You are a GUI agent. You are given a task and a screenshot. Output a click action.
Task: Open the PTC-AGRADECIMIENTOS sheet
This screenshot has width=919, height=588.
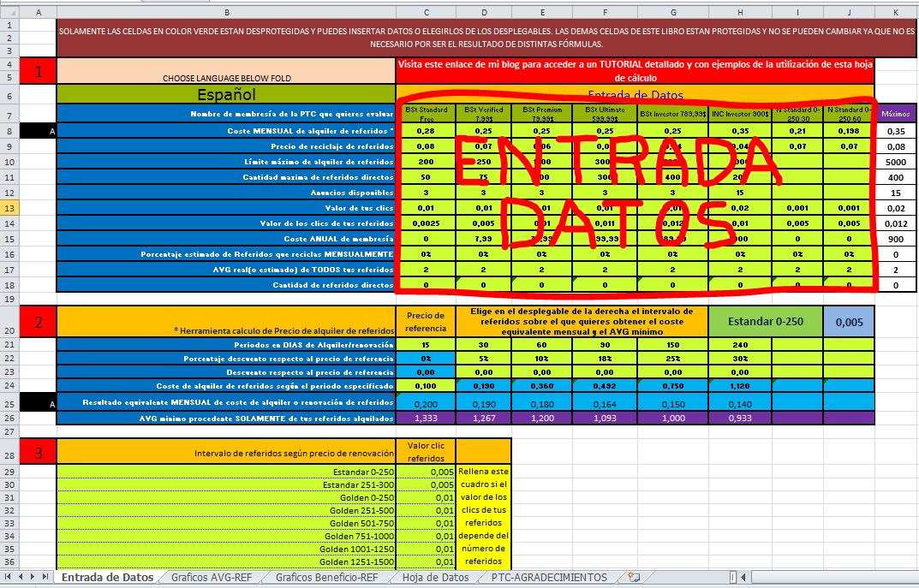tap(548, 577)
